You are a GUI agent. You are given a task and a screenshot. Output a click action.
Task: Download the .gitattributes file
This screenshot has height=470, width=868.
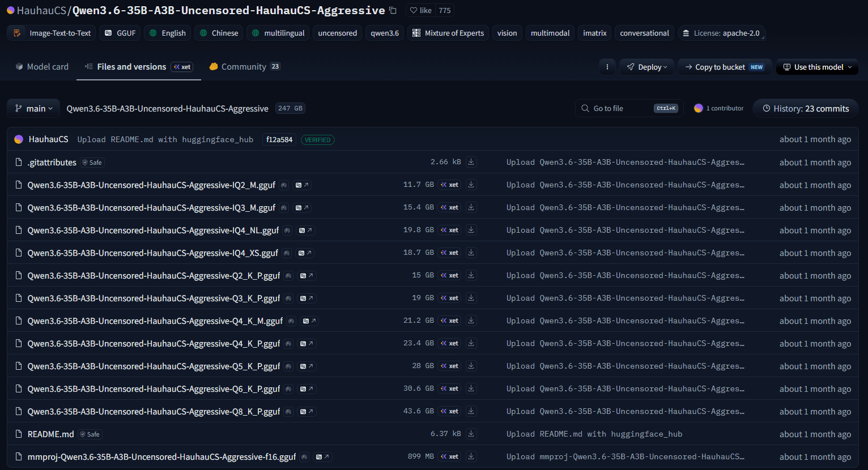[x=471, y=162]
